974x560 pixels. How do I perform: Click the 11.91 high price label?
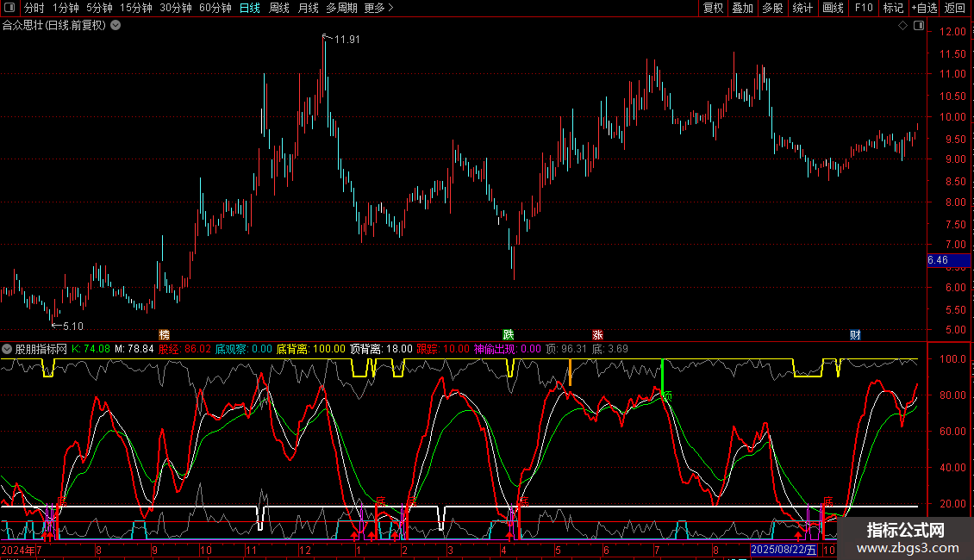[x=347, y=40]
